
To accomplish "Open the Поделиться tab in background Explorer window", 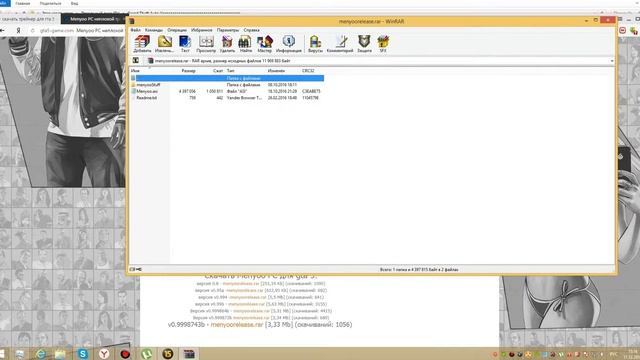I will point(51,3).
